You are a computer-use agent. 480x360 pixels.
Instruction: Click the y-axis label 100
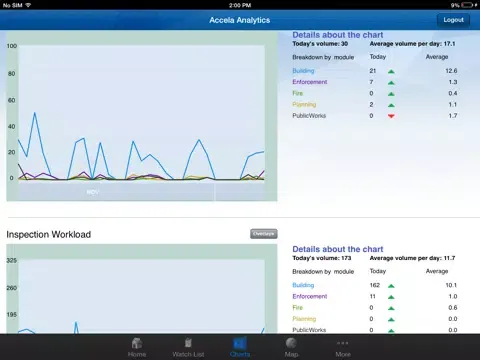[12, 46]
